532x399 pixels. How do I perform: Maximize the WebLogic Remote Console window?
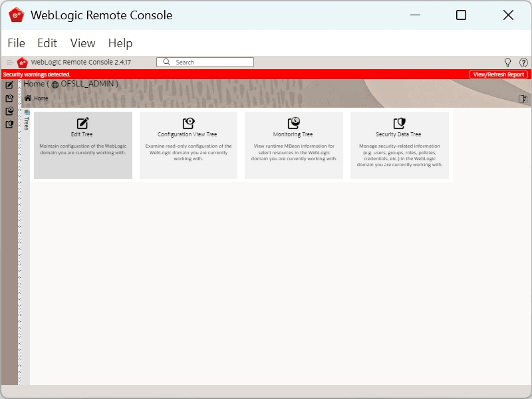(x=461, y=15)
